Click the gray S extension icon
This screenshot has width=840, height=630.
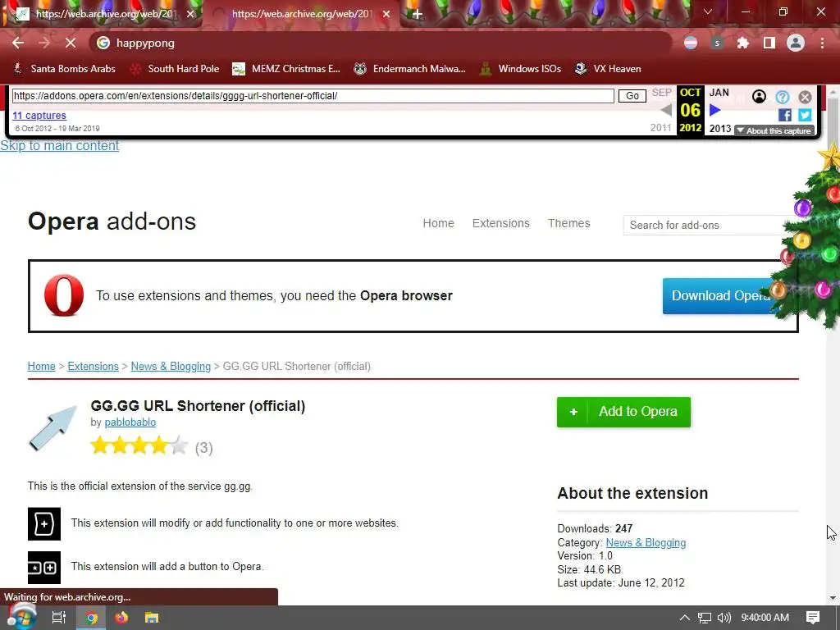[717, 43]
